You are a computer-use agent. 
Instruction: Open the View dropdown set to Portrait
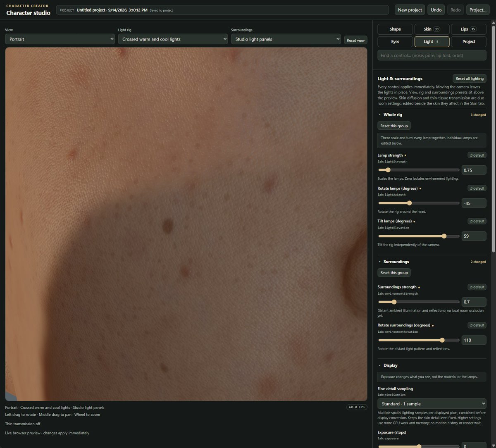point(60,39)
